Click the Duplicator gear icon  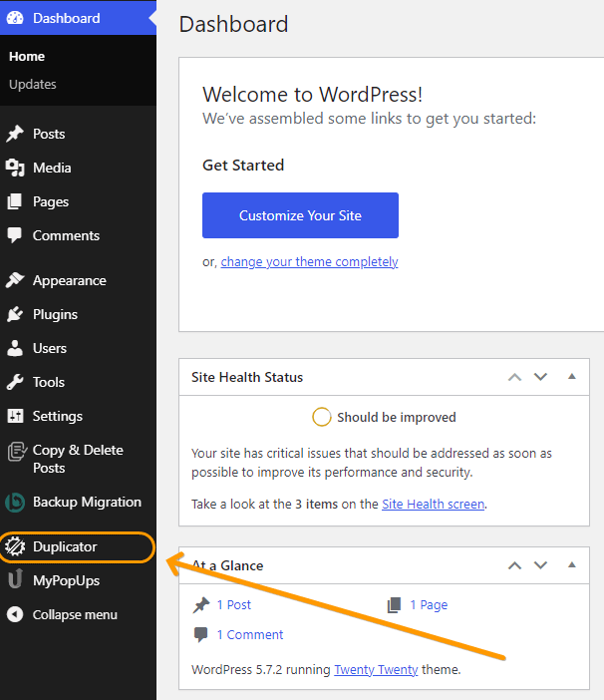tap(15, 546)
